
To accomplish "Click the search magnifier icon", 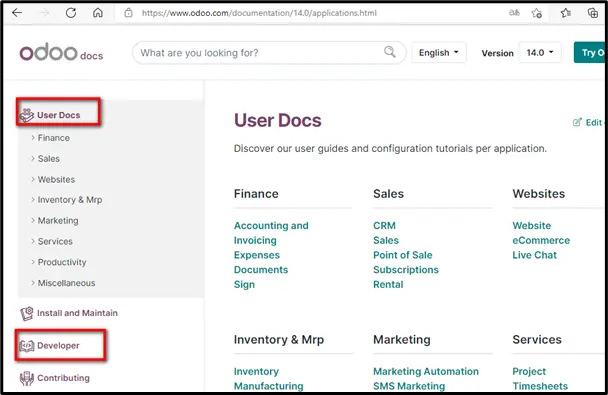I will (390, 52).
